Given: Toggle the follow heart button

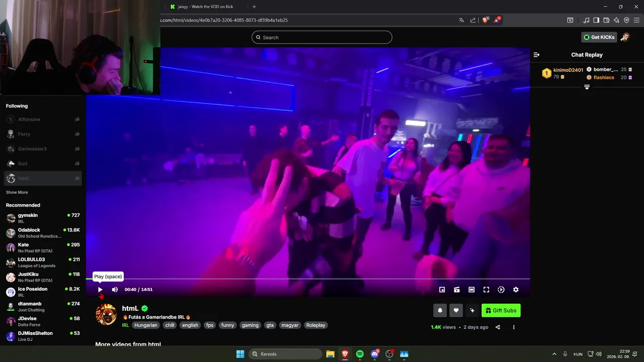Looking at the screenshot, I should pos(456,311).
